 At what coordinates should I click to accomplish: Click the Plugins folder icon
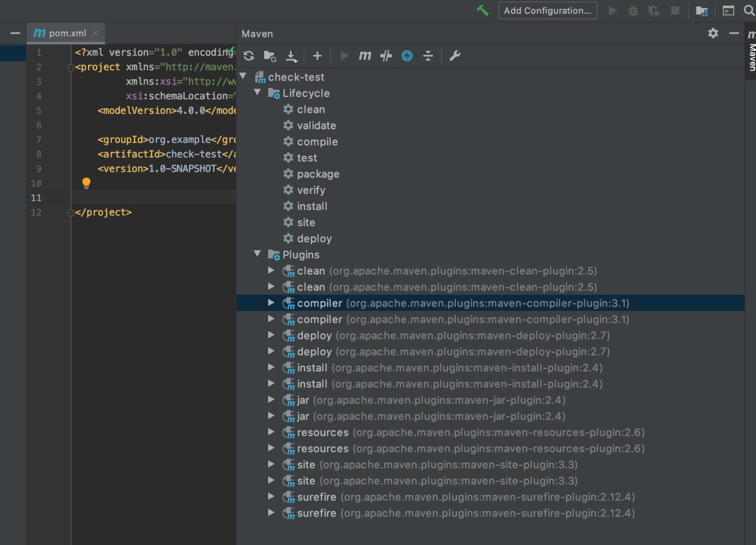pos(273,255)
